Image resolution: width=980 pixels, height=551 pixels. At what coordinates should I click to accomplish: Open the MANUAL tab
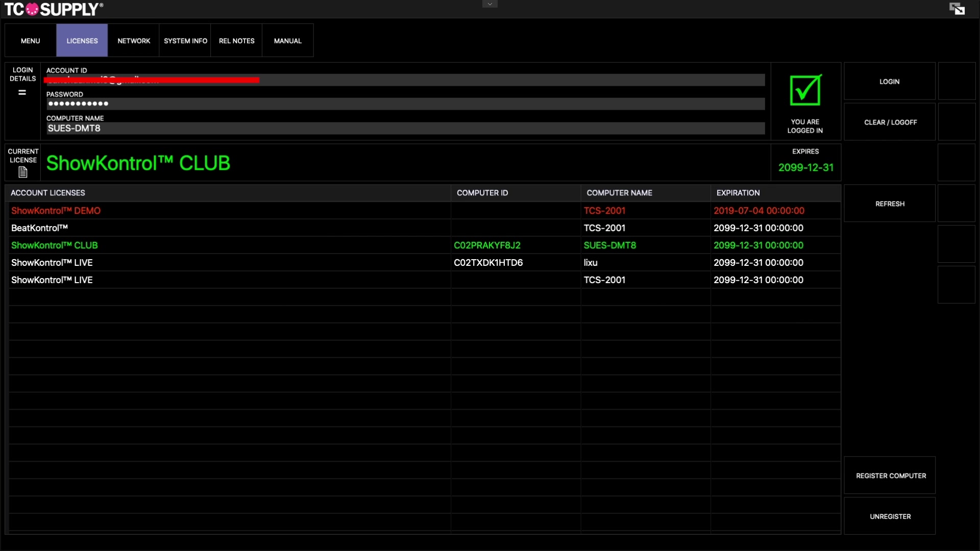point(288,40)
